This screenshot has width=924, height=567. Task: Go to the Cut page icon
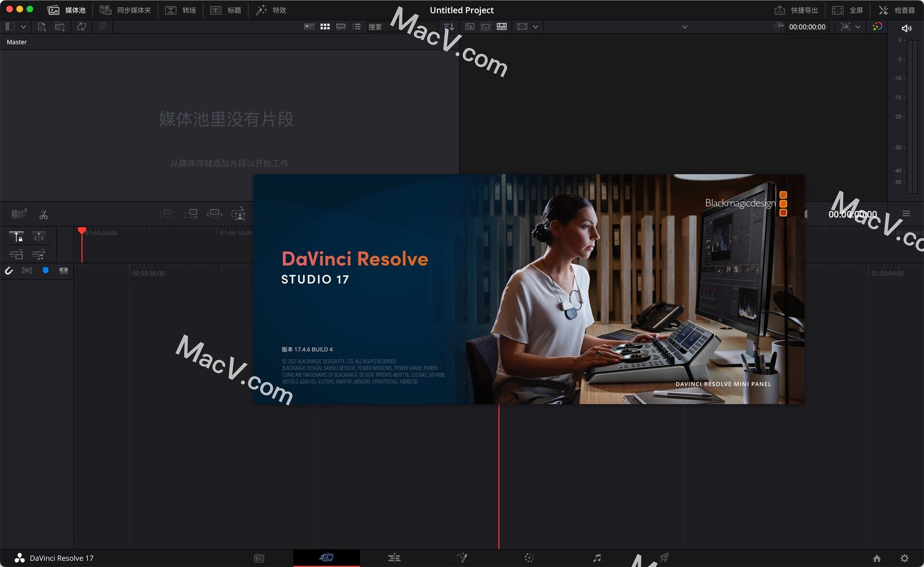(x=326, y=557)
